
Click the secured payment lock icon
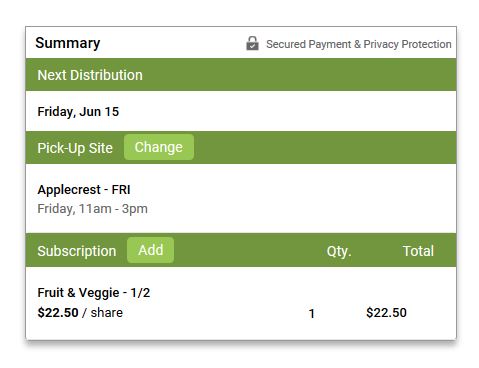click(x=252, y=43)
